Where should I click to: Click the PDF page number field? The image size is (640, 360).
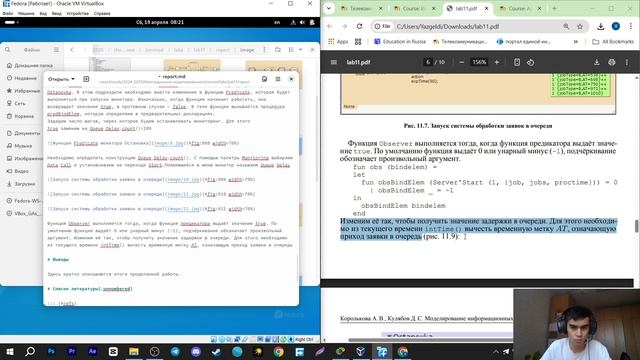click(428, 62)
